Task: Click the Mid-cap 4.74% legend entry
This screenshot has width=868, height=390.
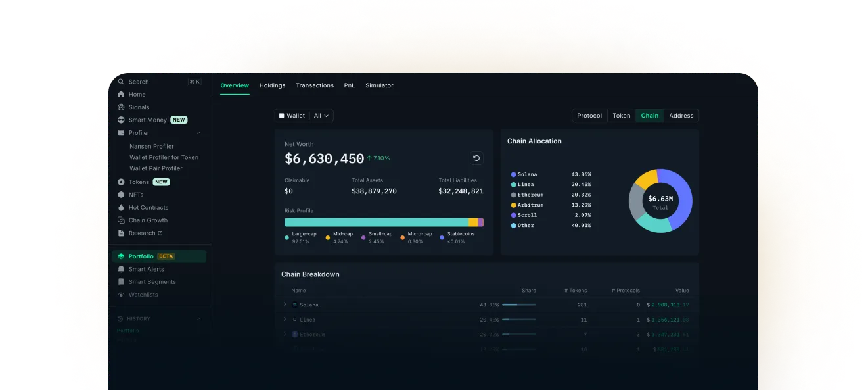Action: click(339, 237)
